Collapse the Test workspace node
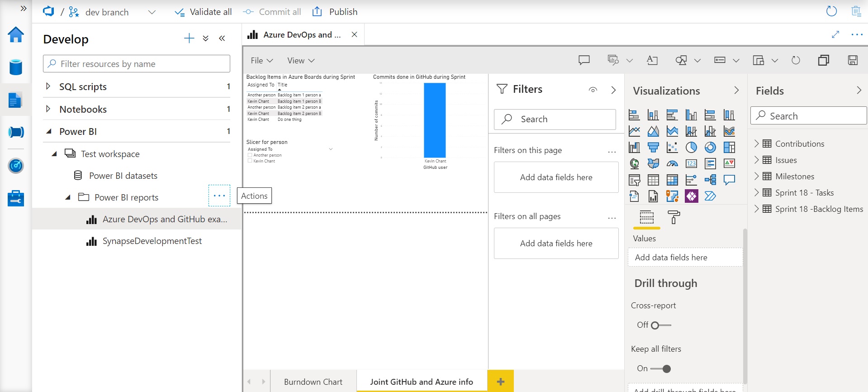868x392 pixels. (x=54, y=154)
